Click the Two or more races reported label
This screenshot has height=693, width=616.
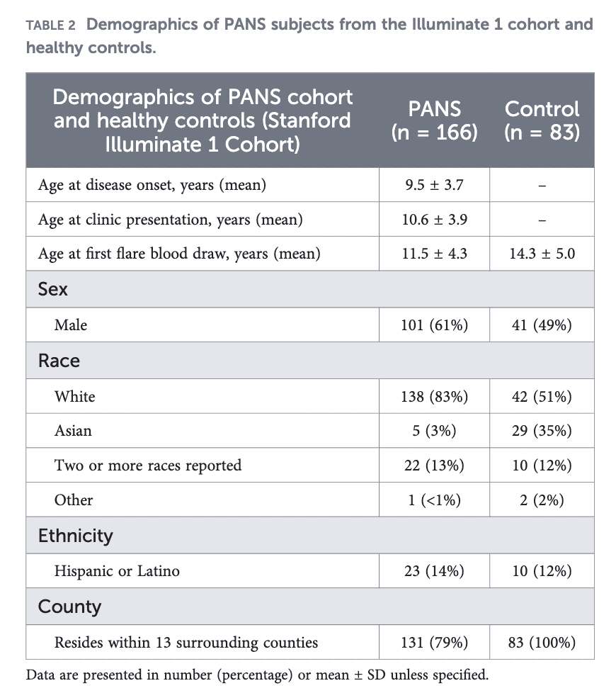[x=148, y=466]
